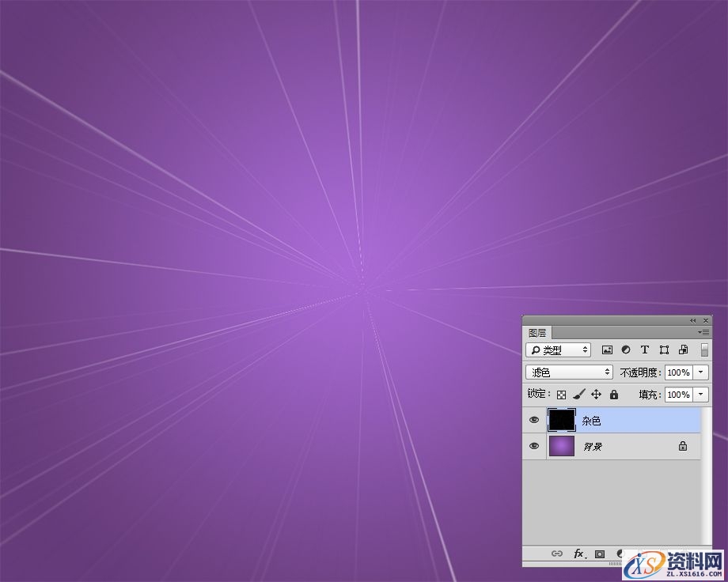Screen dimensions: 728x582
Task: Click the lock position move icon
Action: (x=596, y=395)
